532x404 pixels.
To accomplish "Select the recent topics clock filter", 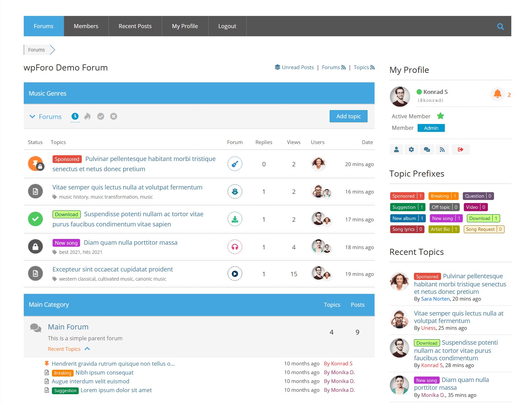I will tap(75, 116).
